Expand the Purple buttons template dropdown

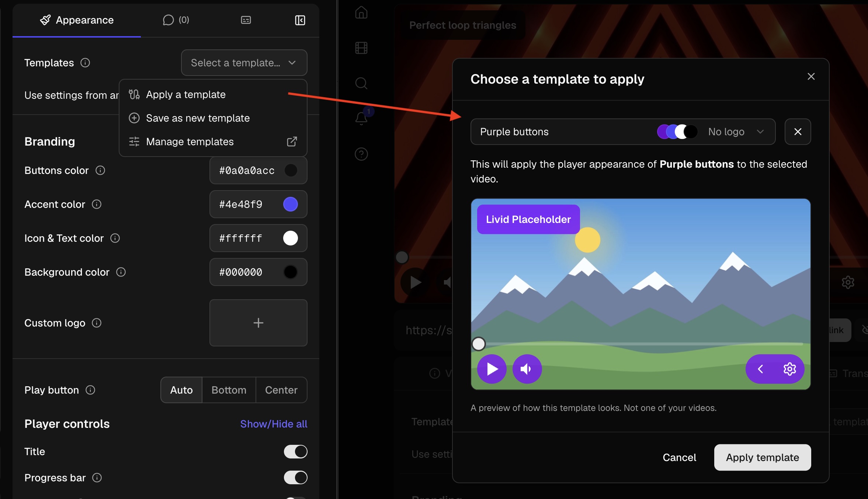pos(623,132)
